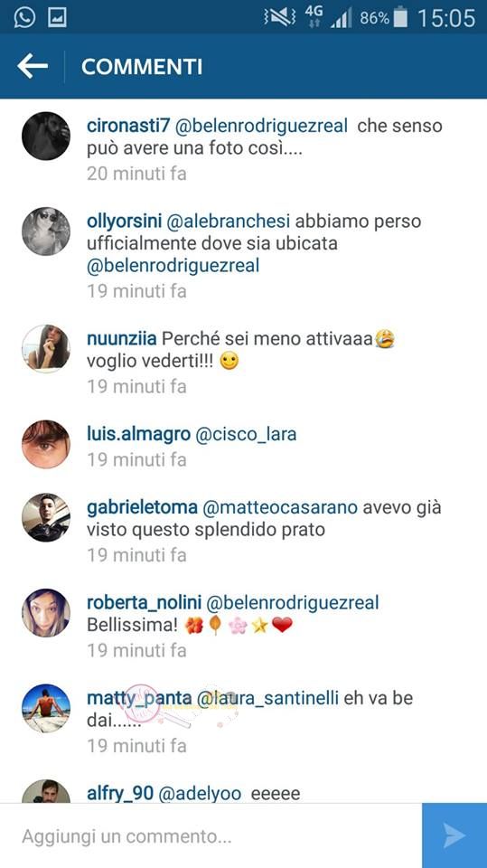Tap the roberta_nolini username
Viewport: 487px width, 868px height.
click(x=144, y=602)
